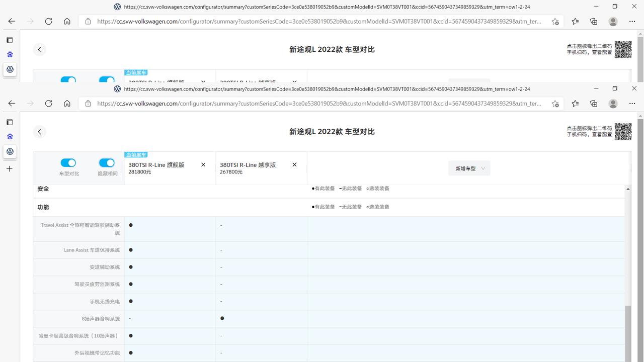
Task: Select the Travel Assist 全旅程智能驾驶辅助系统 row
Action: click(329, 229)
